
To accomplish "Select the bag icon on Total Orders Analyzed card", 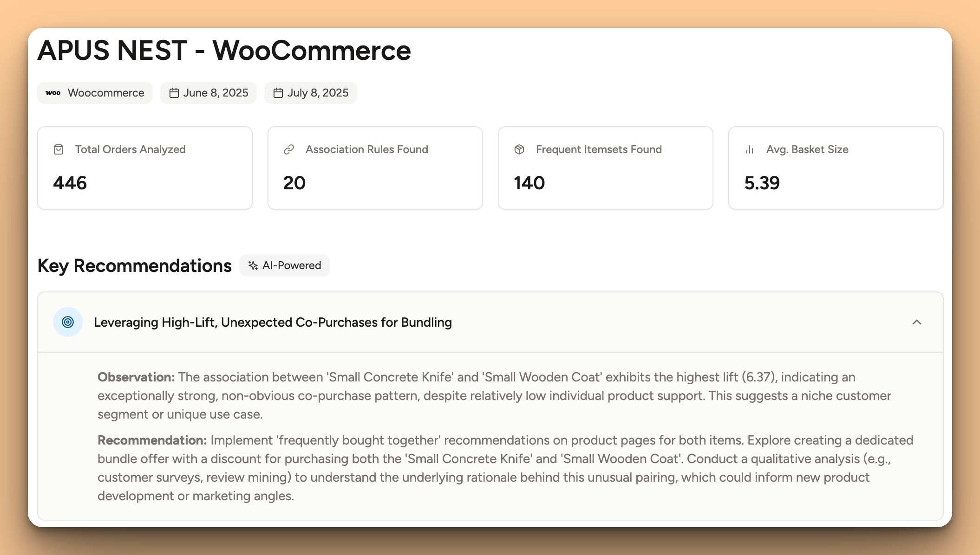I will pyautogui.click(x=59, y=149).
